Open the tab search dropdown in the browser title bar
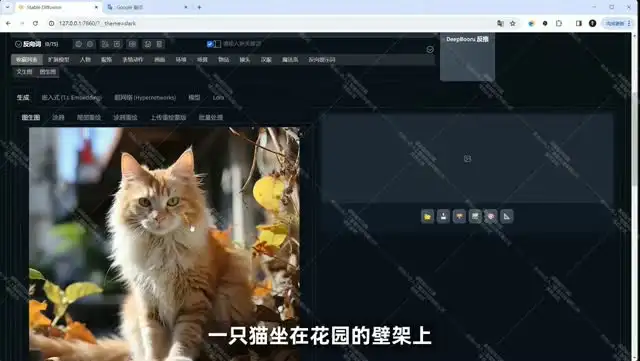 7,7
